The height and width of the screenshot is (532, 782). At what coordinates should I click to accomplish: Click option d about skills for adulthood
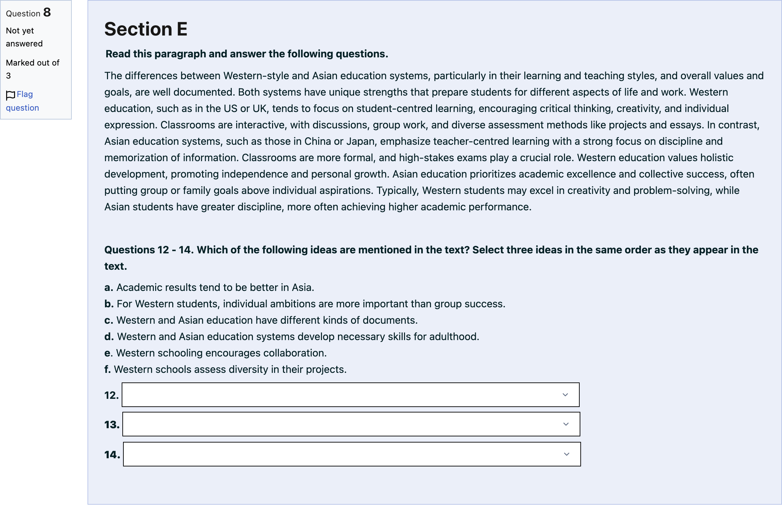(x=292, y=337)
